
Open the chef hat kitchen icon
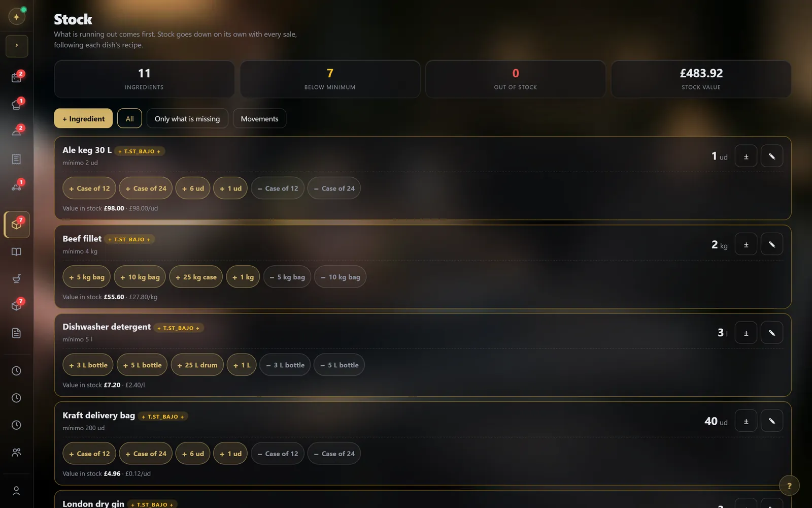point(17,105)
